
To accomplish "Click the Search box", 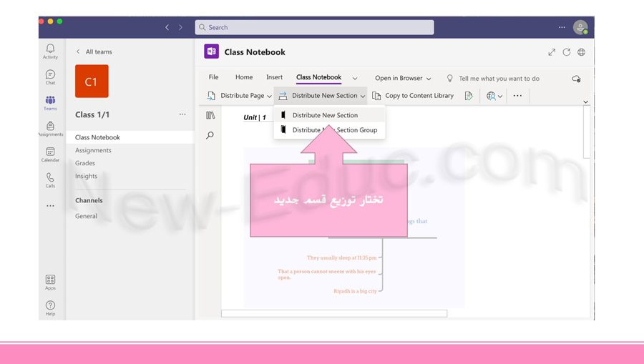I will tap(314, 27).
